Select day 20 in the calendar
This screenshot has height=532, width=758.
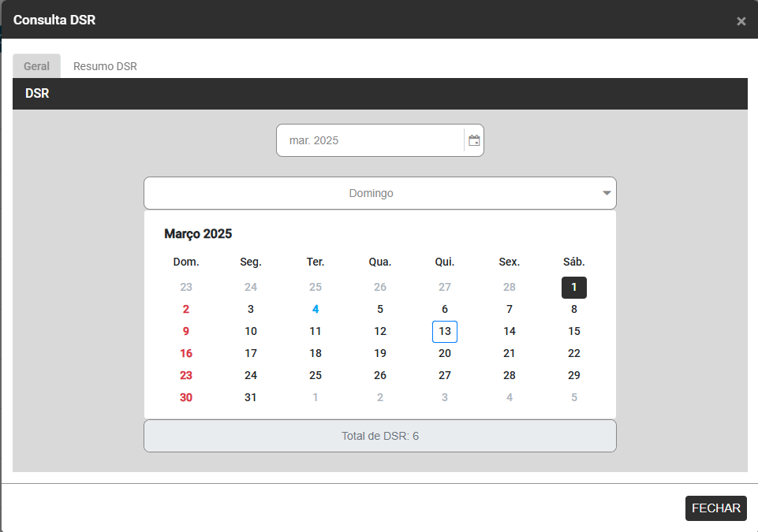445,354
